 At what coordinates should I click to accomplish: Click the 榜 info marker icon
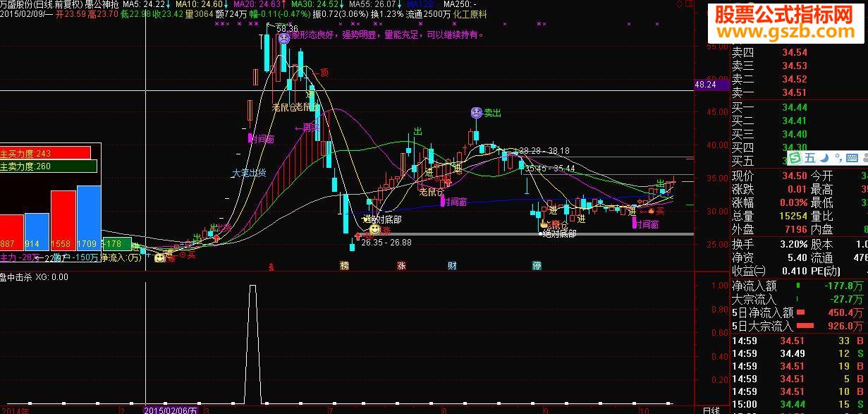pyautogui.click(x=344, y=266)
